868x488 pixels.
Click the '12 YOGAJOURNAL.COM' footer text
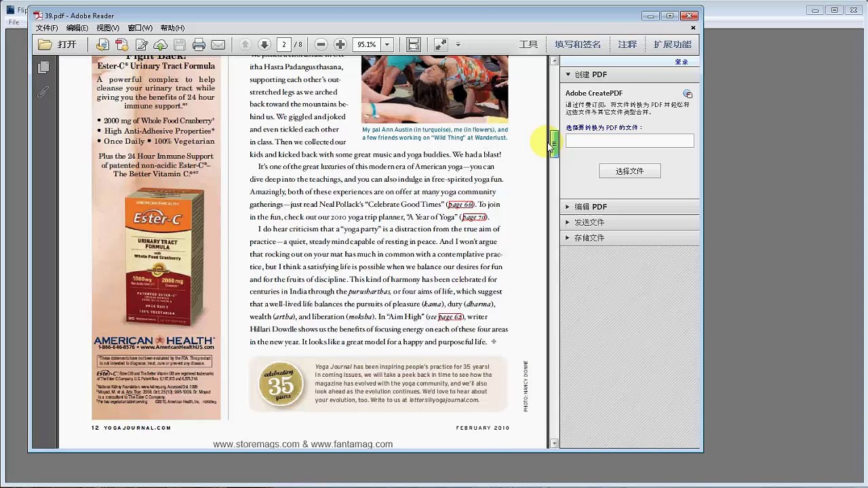[132, 428]
